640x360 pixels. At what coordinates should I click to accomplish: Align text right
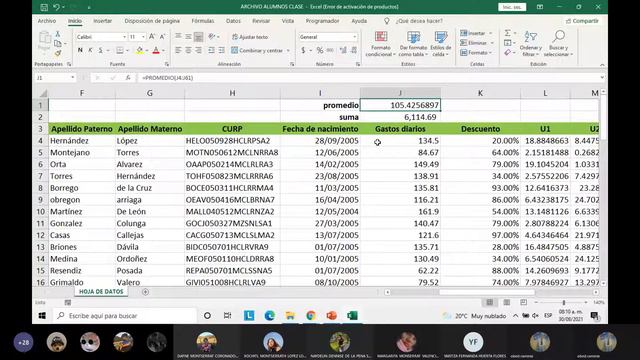[198, 50]
